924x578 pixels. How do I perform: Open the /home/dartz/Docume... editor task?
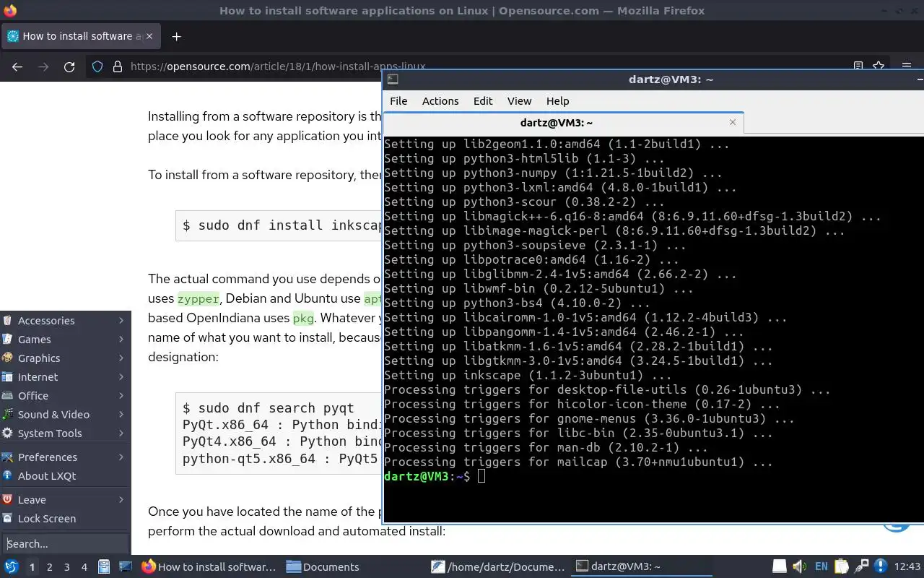pos(498,566)
